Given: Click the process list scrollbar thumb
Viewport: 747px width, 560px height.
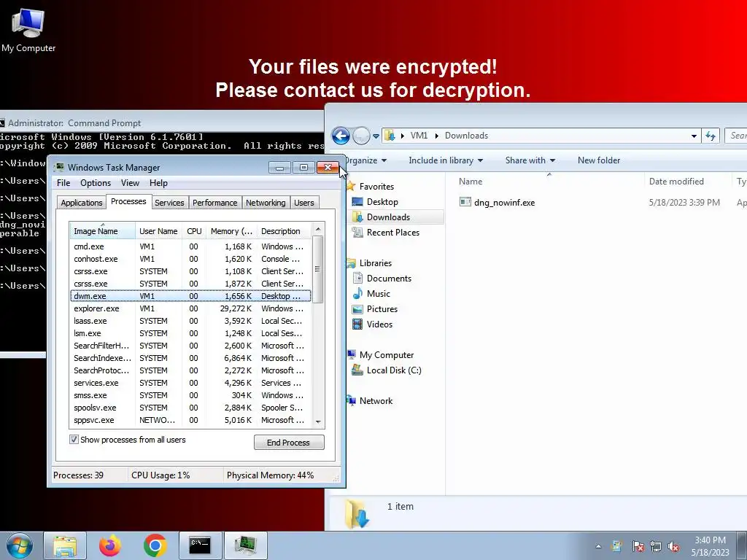Looking at the screenshot, I should coord(318,269).
